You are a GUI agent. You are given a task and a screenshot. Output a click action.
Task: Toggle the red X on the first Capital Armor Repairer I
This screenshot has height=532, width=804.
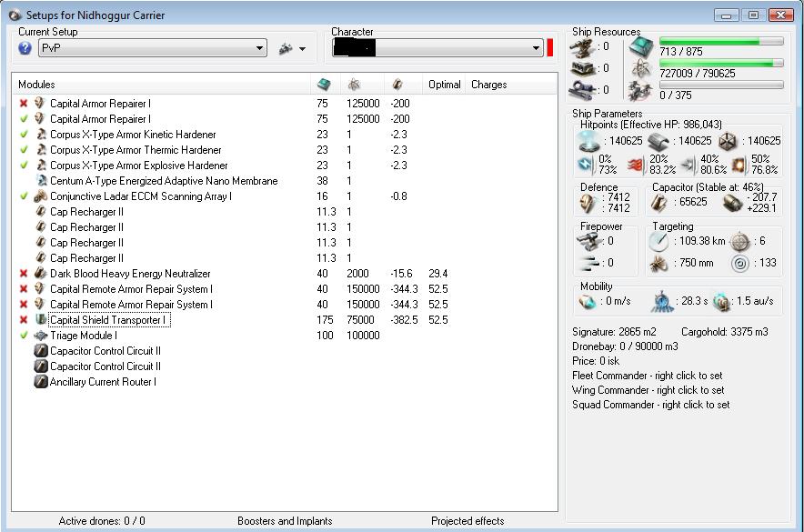(24, 104)
